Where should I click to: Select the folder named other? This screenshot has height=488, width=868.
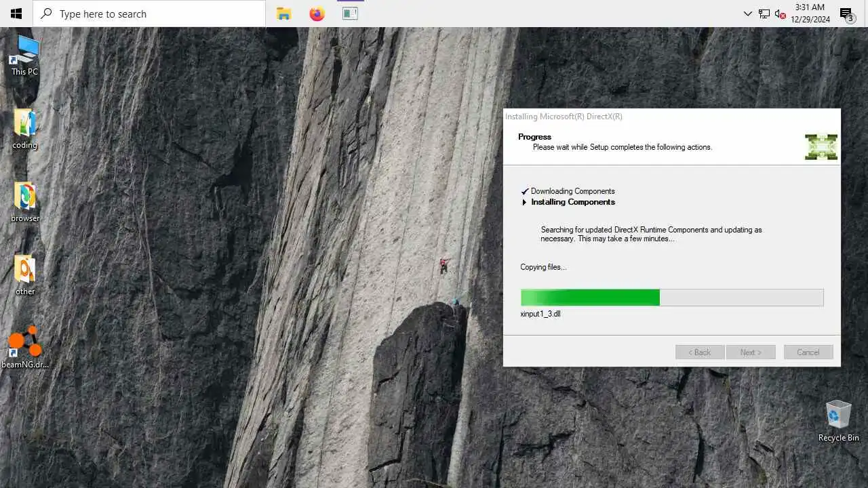pos(25,275)
